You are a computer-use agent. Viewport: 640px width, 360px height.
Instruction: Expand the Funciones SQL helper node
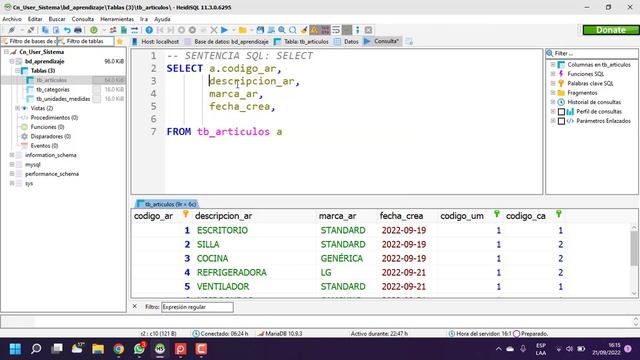553,74
